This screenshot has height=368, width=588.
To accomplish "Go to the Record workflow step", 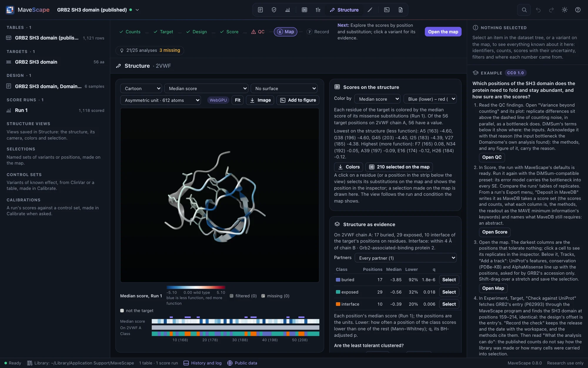I will tap(318, 32).
